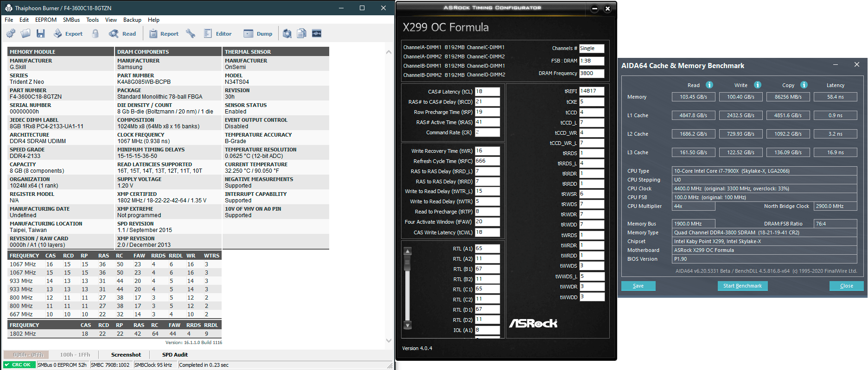Click the info icon beside Write column

[758, 85]
